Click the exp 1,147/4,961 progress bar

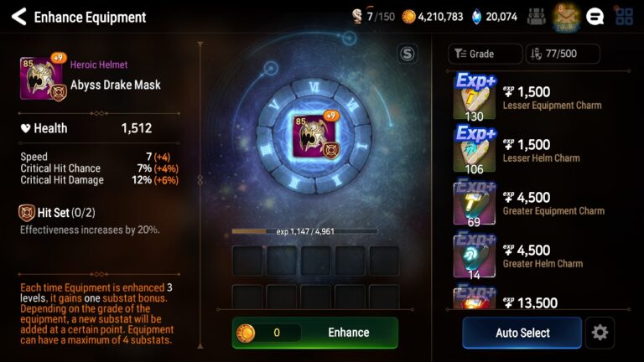click(x=304, y=231)
